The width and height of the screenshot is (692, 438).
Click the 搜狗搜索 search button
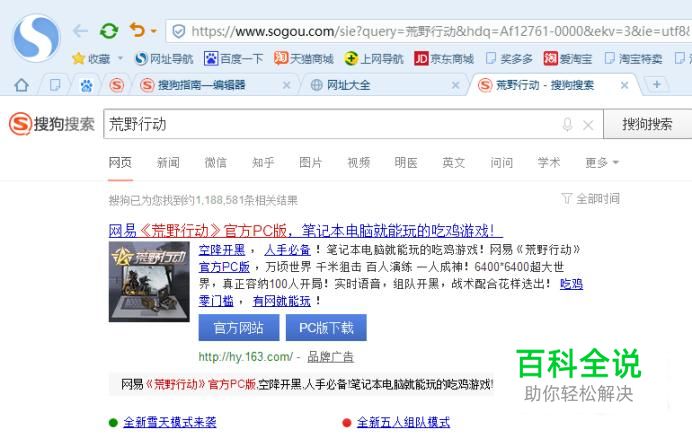[647, 124]
